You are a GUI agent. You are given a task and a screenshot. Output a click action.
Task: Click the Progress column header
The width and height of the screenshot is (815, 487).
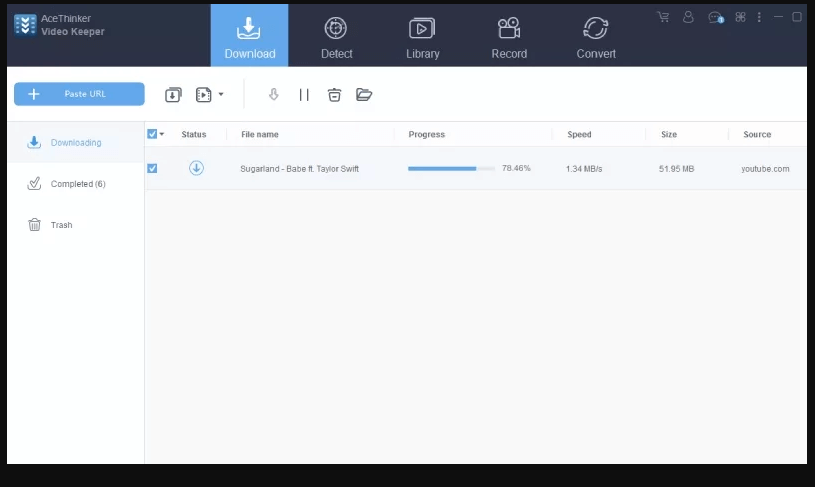(x=427, y=134)
